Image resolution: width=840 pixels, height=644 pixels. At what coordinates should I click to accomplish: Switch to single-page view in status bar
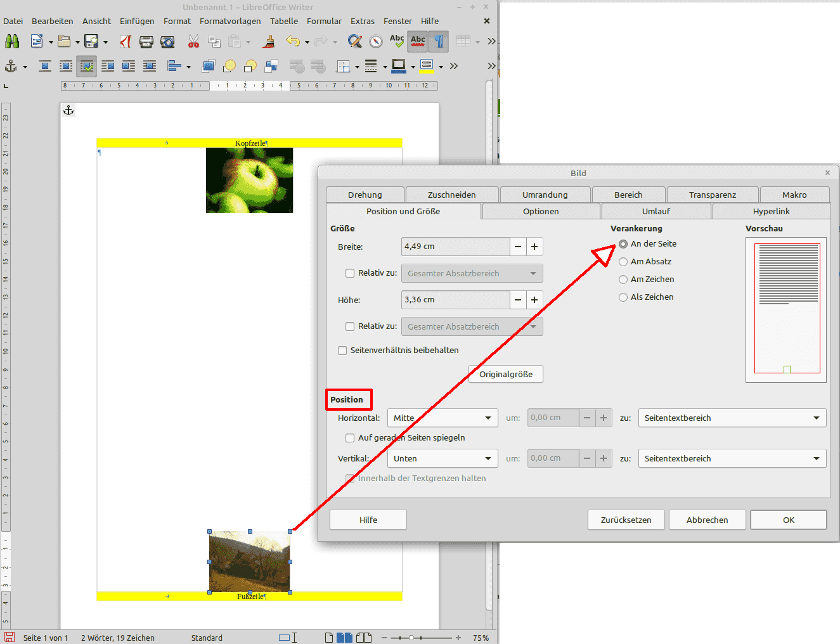(328, 638)
